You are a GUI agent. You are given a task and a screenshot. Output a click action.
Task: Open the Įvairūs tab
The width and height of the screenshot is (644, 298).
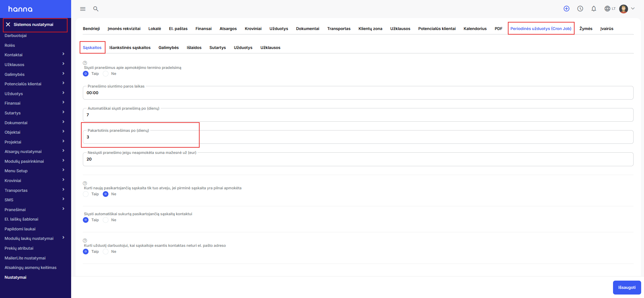607,28
